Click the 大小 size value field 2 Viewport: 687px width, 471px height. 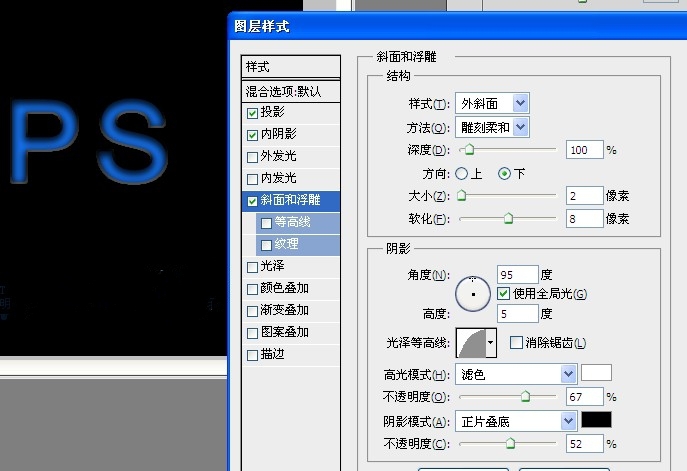tap(584, 195)
